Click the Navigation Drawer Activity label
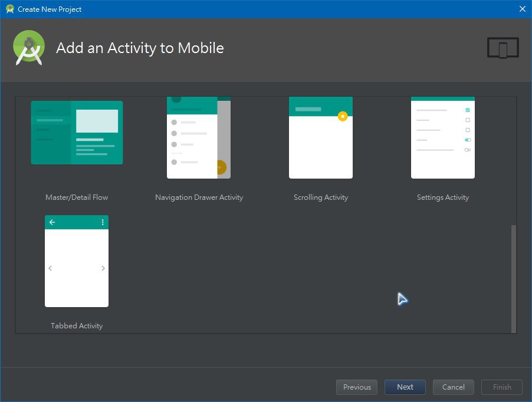 click(199, 197)
